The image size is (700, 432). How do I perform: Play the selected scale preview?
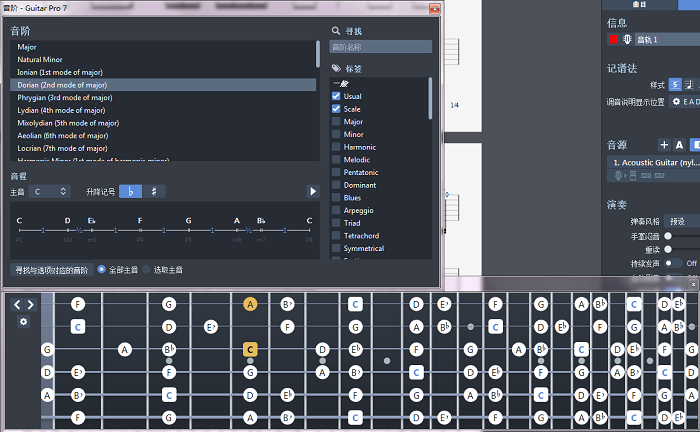tap(312, 191)
